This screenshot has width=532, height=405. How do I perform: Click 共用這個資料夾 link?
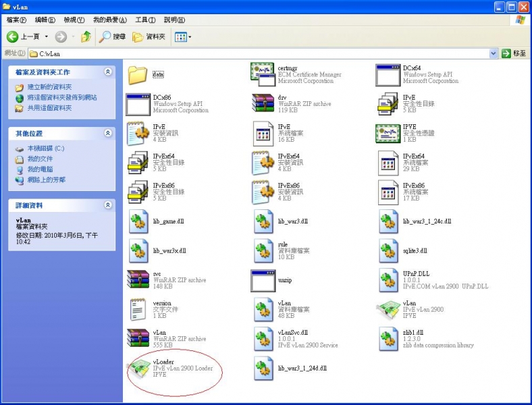(x=49, y=108)
